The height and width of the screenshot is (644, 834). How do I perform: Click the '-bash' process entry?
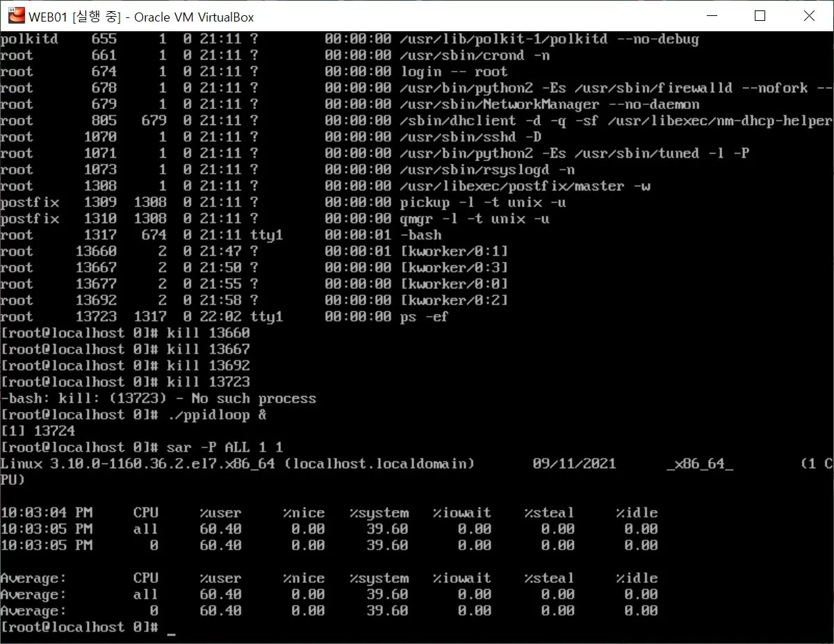(420, 235)
